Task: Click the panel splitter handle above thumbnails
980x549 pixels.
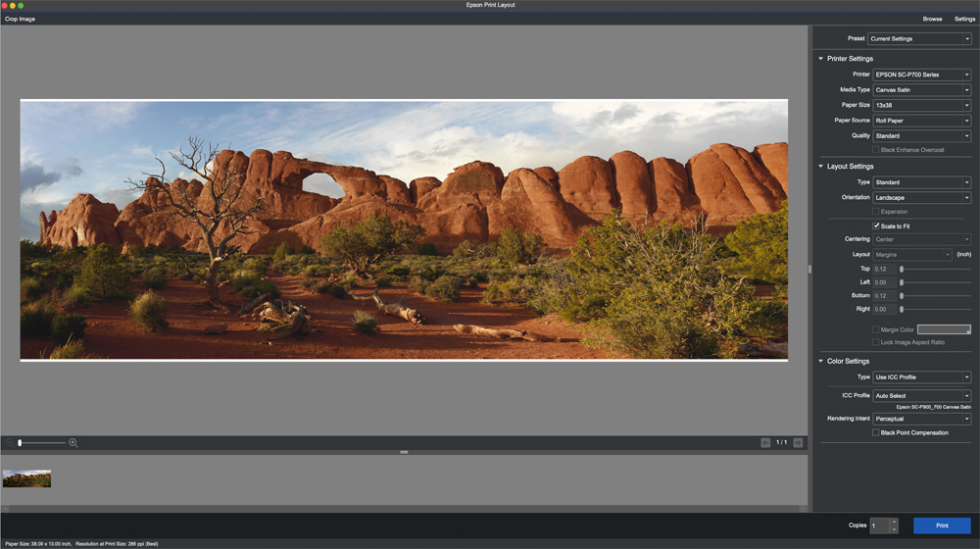Action: point(404,452)
